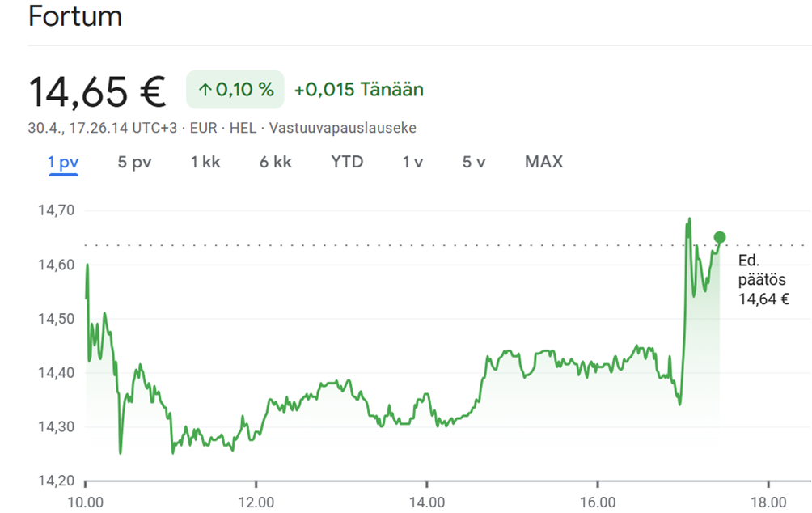Click the green current price dot
Screen dimensions: 812x513
click(x=720, y=237)
